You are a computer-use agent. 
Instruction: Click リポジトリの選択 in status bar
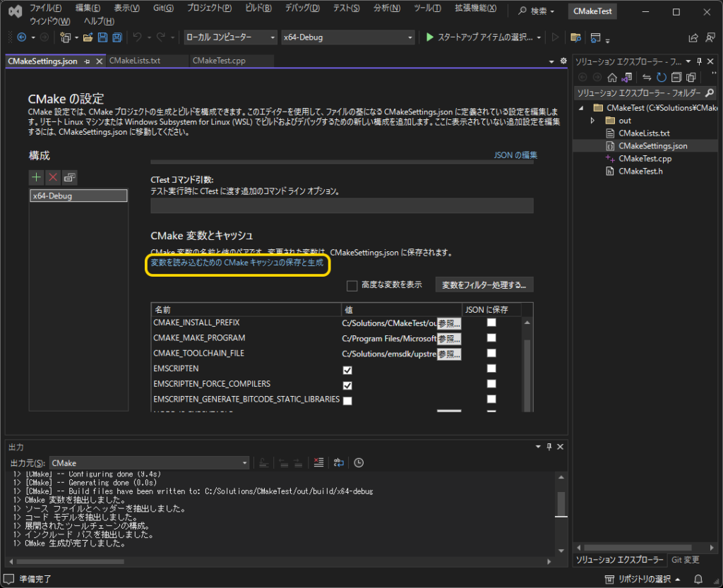[643, 579]
